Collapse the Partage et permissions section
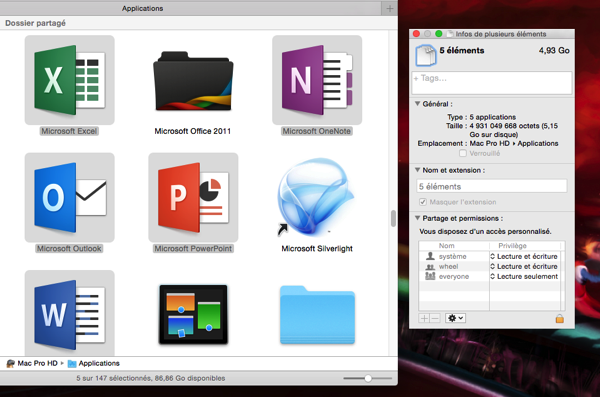This screenshot has height=397, width=600. [417, 218]
